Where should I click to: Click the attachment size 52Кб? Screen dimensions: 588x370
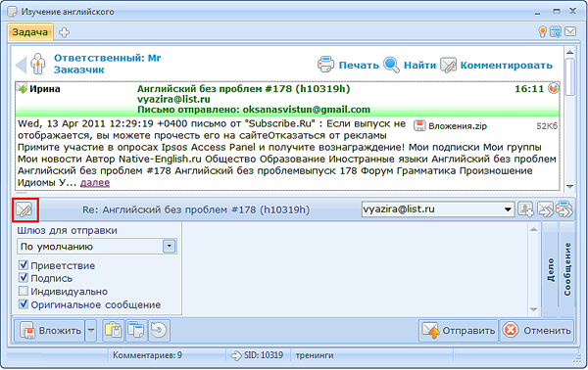547,126
